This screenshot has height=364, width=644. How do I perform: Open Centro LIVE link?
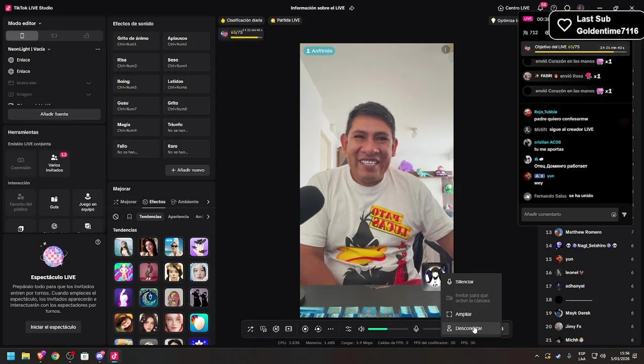(514, 8)
